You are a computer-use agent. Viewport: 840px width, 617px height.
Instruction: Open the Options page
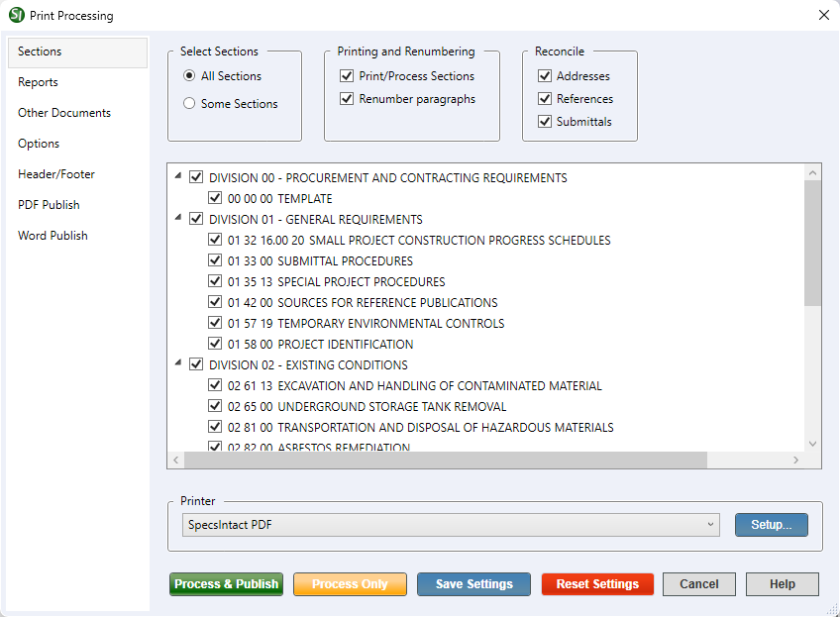point(39,144)
